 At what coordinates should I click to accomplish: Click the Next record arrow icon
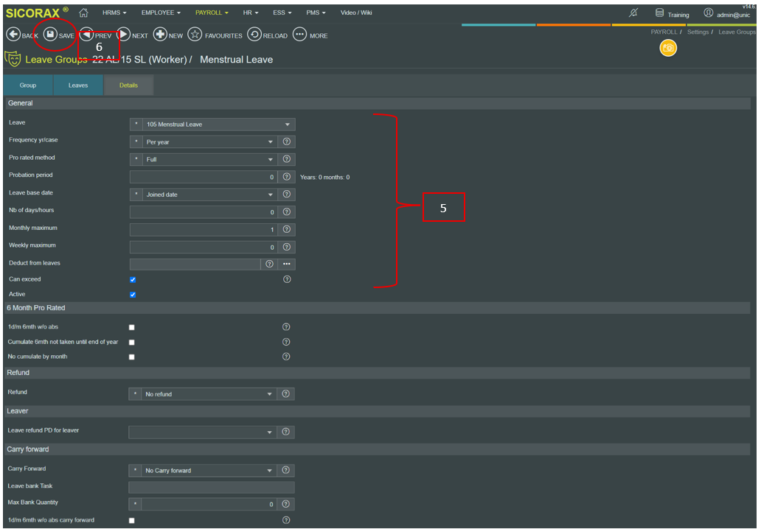coord(123,35)
